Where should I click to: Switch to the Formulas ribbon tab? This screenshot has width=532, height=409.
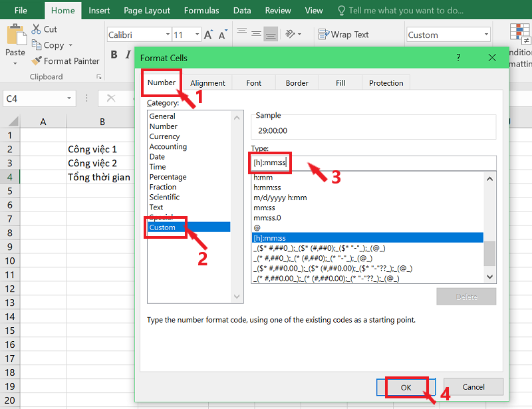[201, 10]
